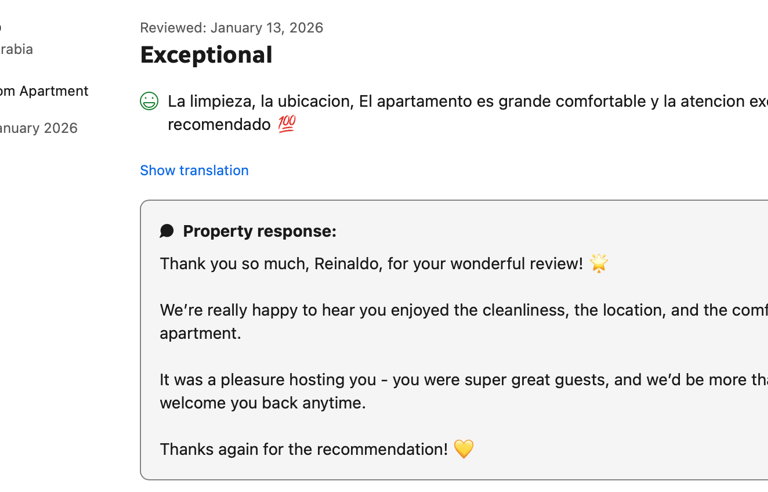Click the speech bubble icon beside Property response

(x=167, y=231)
